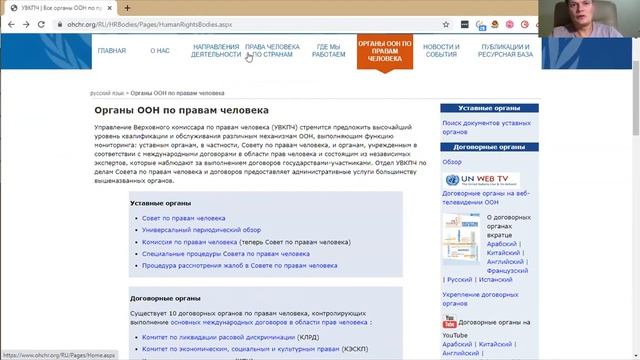Open О НАС navigation item
640x360 pixels.
(160, 51)
